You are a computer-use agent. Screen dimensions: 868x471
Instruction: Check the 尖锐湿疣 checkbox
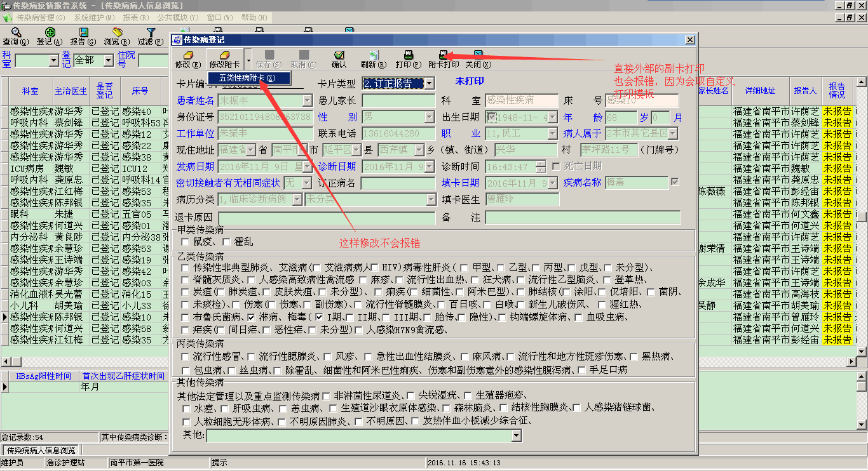[x=411, y=395]
